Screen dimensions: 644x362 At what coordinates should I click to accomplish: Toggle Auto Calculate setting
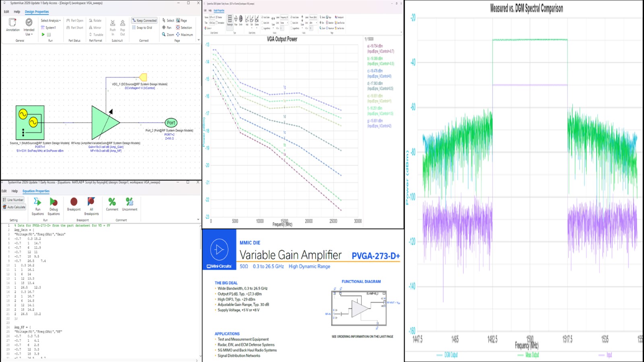(14, 207)
